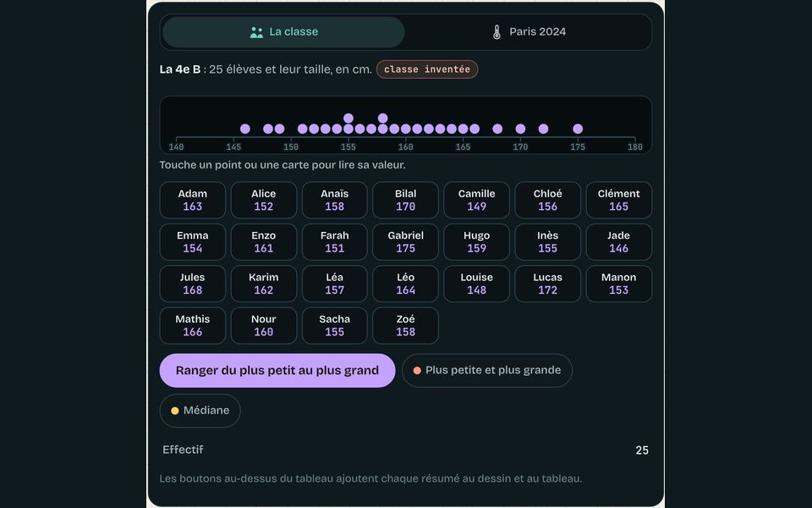Viewport: 812px width, 508px height.
Task: Select the Louise card
Action: click(476, 284)
